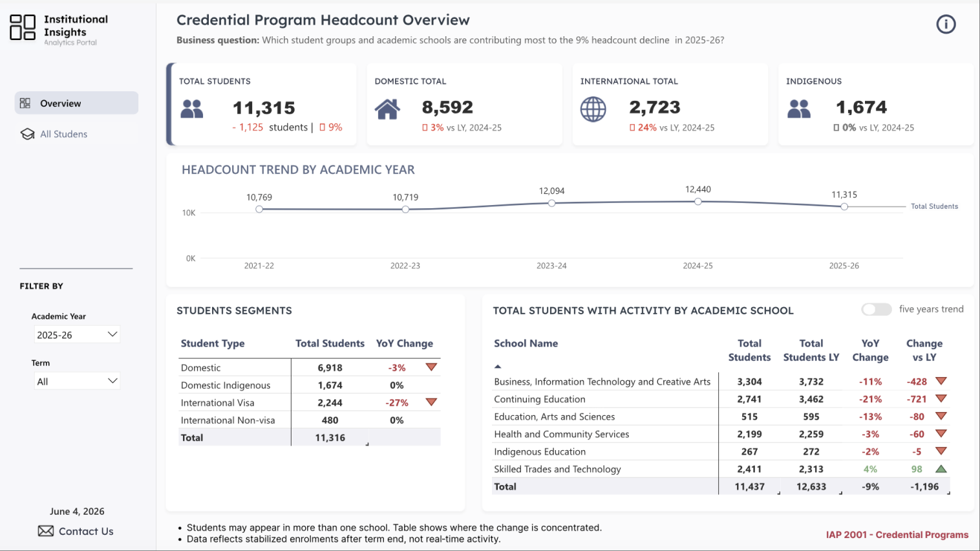
Task: Sort by Total Students LY column header
Action: [x=811, y=350]
